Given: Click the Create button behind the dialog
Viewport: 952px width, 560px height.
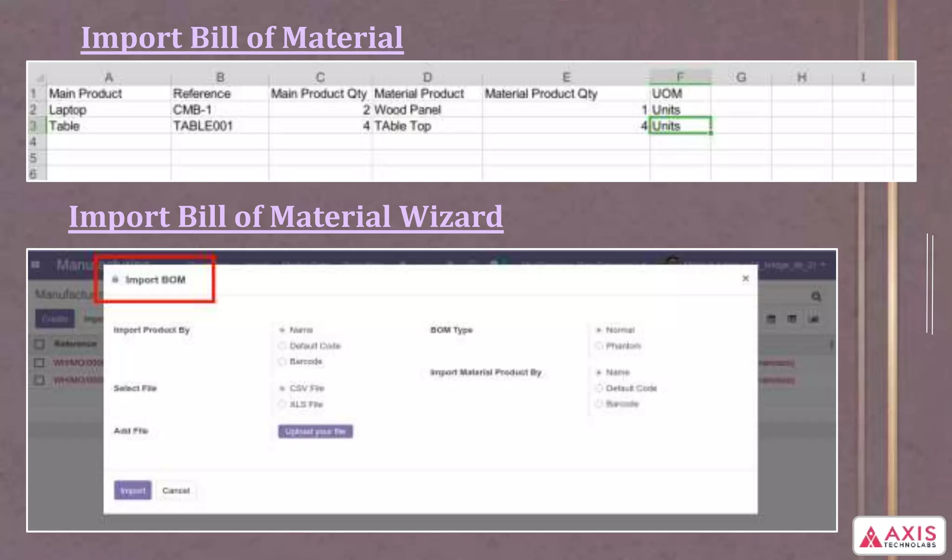Looking at the screenshot, I should [x=55, y=319].
